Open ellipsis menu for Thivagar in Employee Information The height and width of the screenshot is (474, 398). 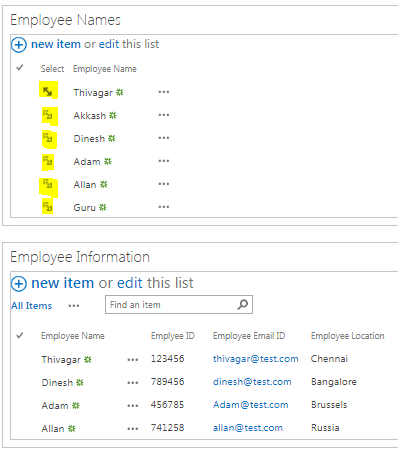[x=133, y=360]
